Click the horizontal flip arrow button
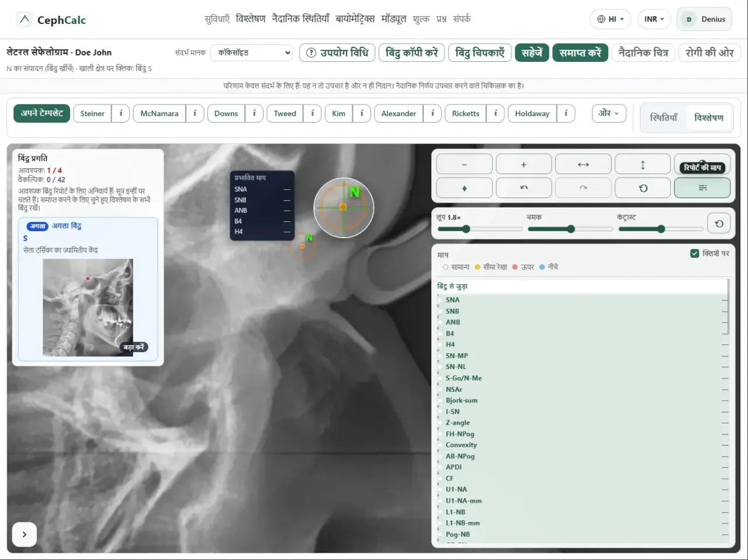The image size is (748, 560). point(583,164)
